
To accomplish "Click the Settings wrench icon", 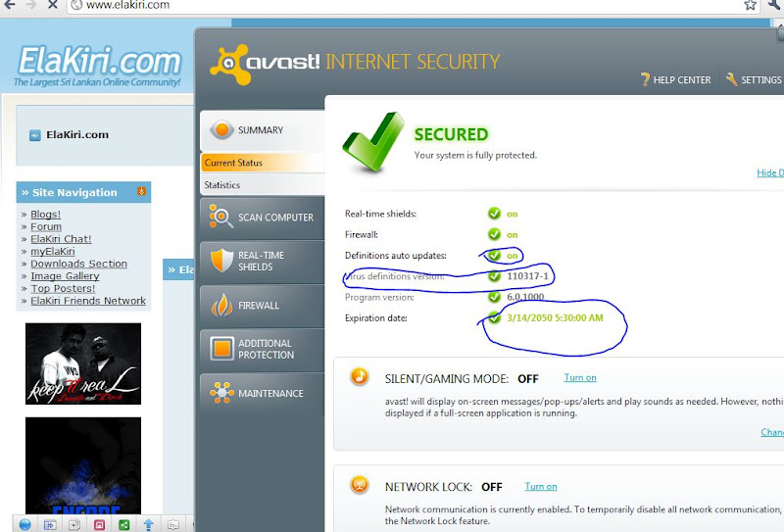I will (x=731, y=79).
